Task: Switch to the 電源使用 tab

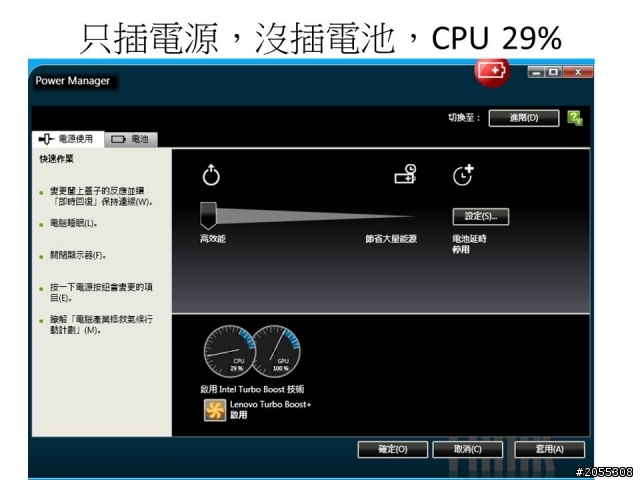Action: (68, 139)
